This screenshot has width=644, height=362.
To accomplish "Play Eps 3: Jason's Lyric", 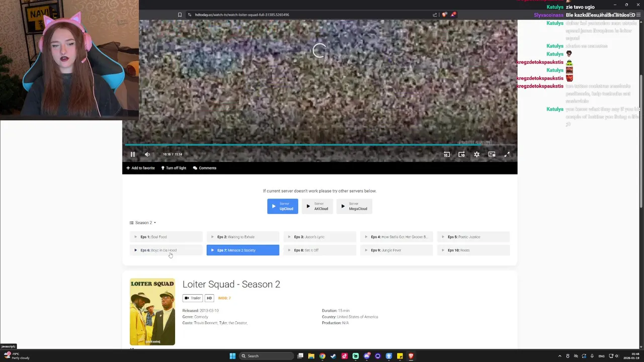I will (319, 237).
